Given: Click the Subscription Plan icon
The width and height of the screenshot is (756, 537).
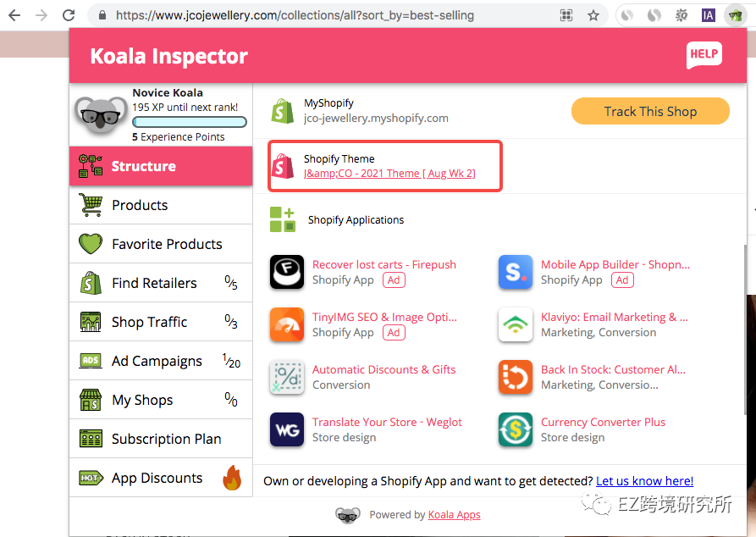Looking at the screenshot, I should tap(91, 439).
